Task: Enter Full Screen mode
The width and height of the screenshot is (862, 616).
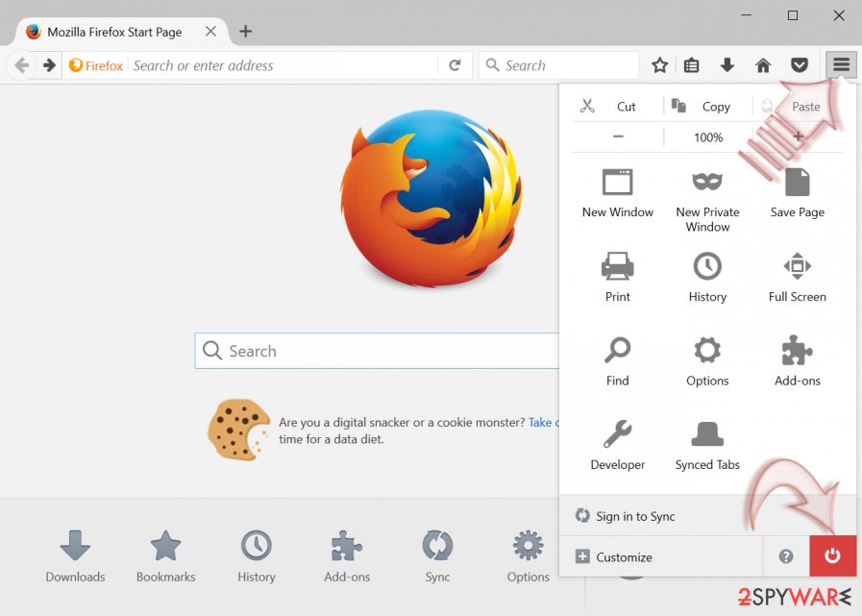Action: click(x=797, y=277)
